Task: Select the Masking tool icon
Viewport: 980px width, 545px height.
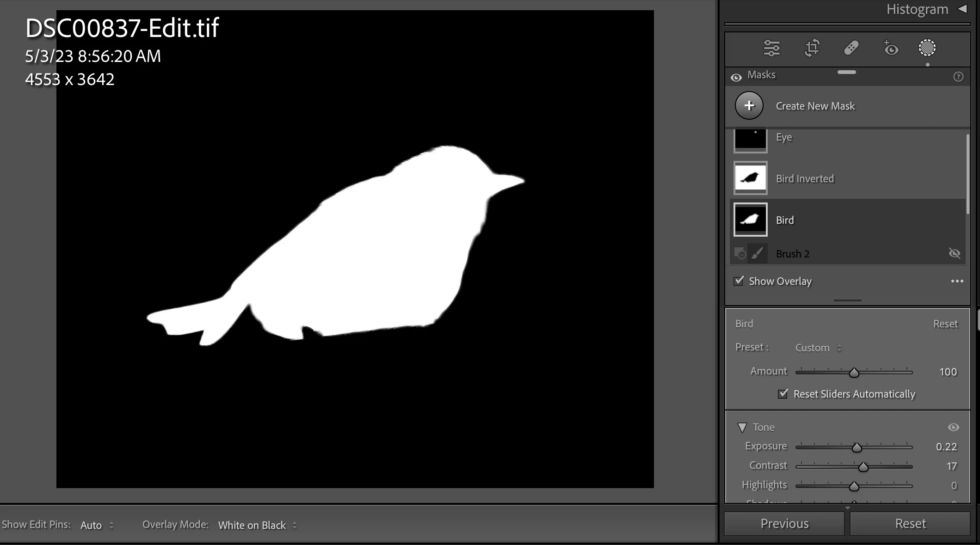Action: [x=927, y=48]
